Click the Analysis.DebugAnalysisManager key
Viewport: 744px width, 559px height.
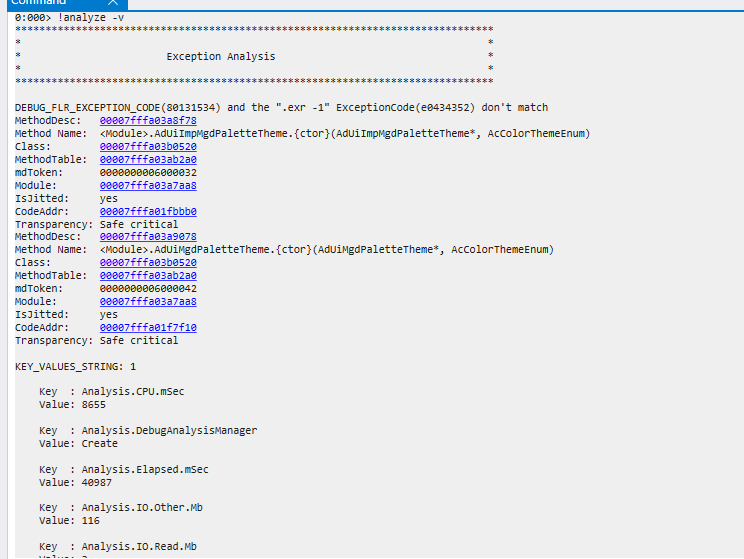(169, 430)
